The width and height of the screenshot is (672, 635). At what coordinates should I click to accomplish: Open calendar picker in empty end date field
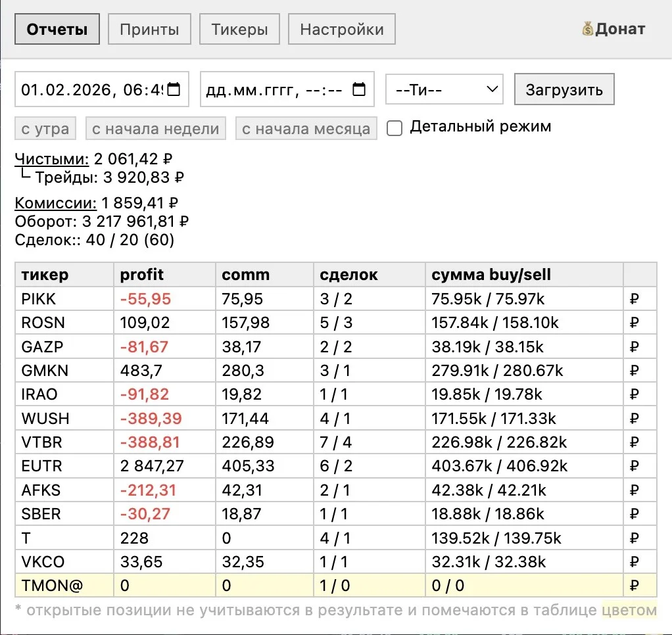pos(359,89)
